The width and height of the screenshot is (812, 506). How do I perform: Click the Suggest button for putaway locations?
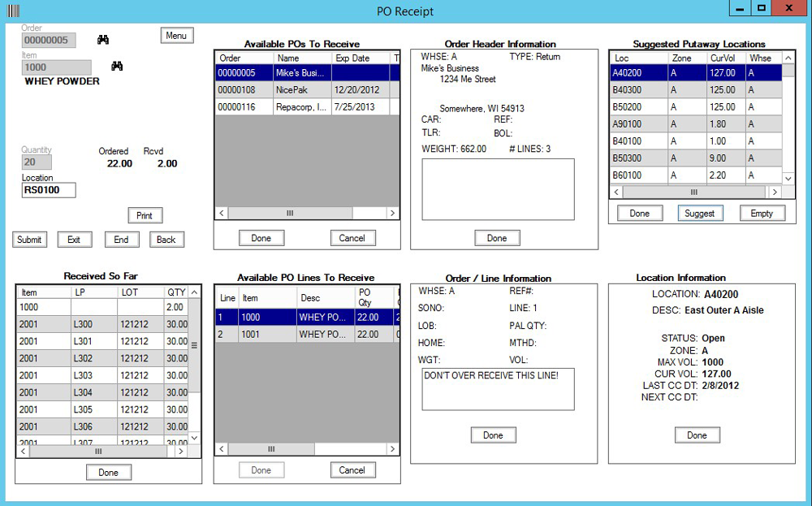700,214
